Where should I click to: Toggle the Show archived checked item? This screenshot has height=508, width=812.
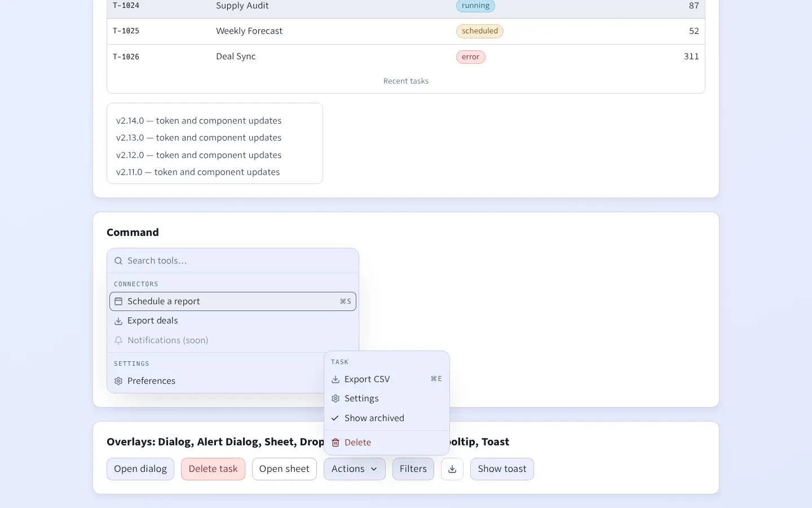point(387,418)
